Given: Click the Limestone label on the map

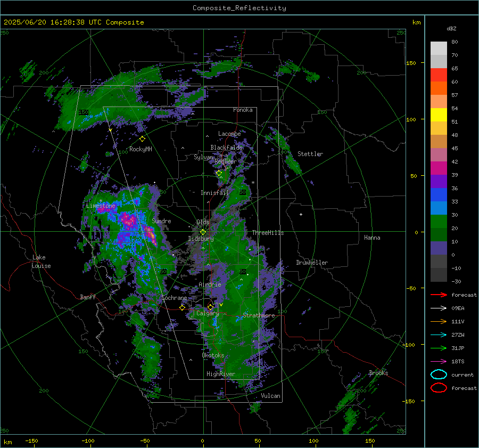Looking at the screenshot, I should [101, 206].
